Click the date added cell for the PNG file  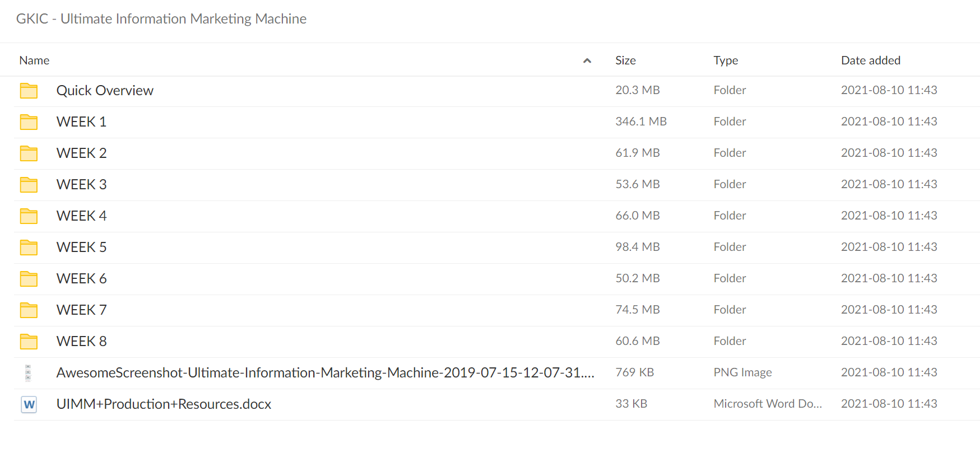pyautogui.click(x=889, y=372)
